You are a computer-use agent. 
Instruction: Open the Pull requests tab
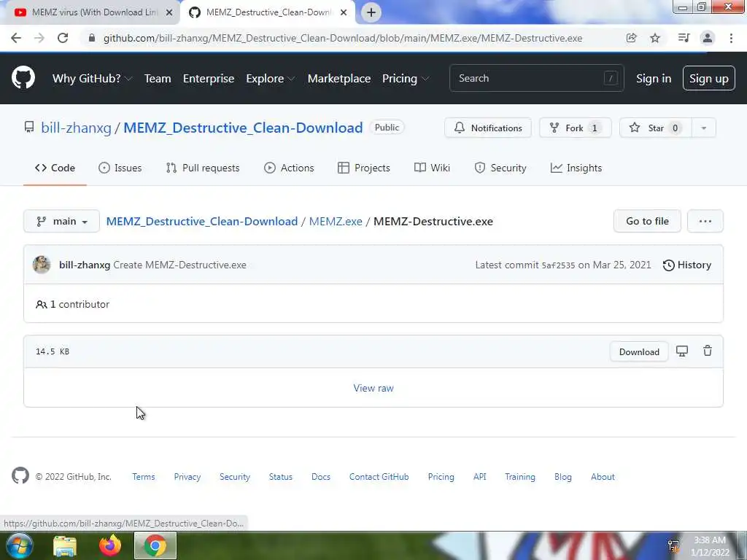tap(203, 168)
